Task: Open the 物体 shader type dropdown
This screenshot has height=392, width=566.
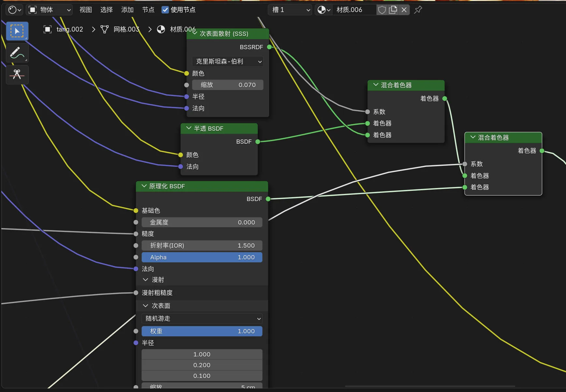Action: [50, 10]
